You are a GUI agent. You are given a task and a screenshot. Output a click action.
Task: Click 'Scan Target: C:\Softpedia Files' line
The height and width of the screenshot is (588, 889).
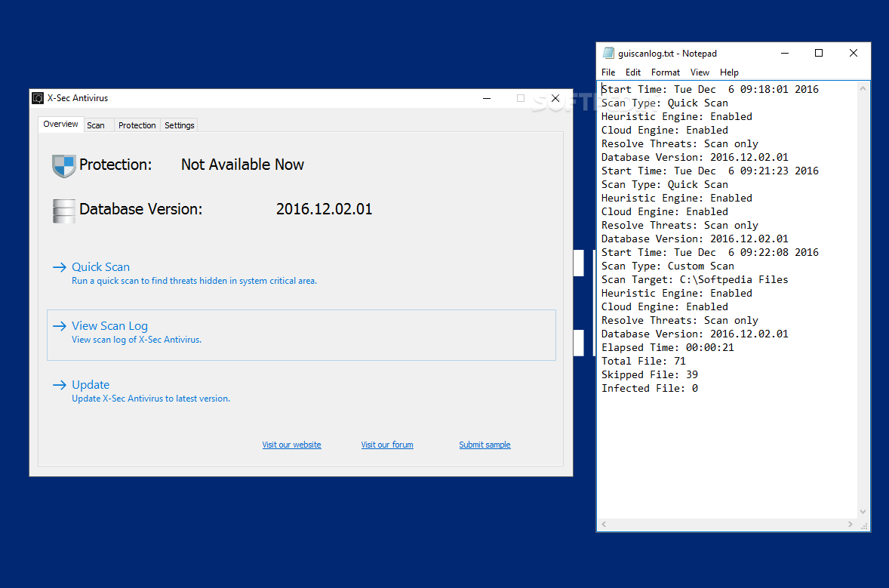pos(695,279)
